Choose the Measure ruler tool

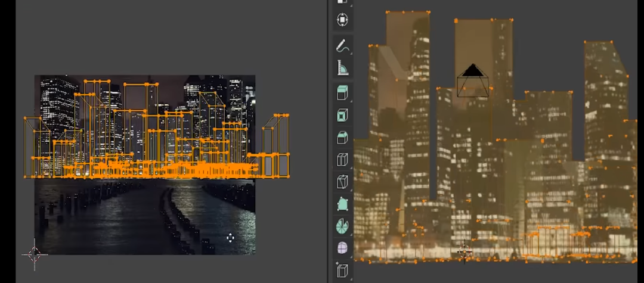tap(342, 68)
